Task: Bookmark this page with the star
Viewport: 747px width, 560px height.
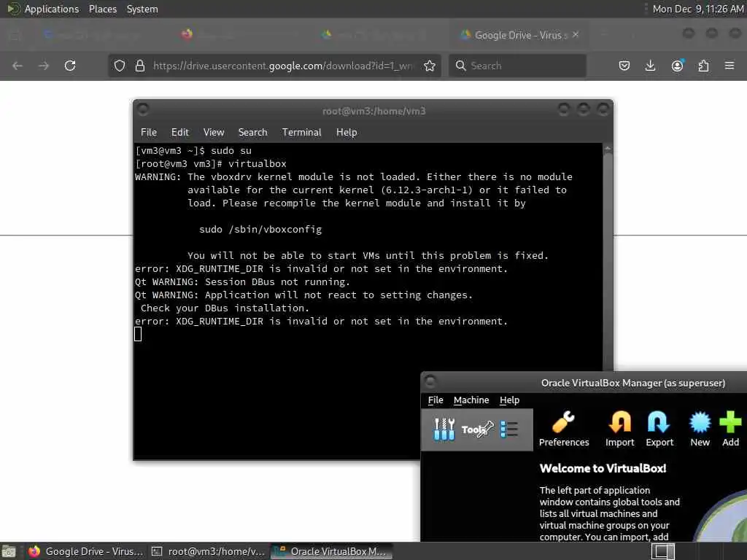Action: point(430,65)
